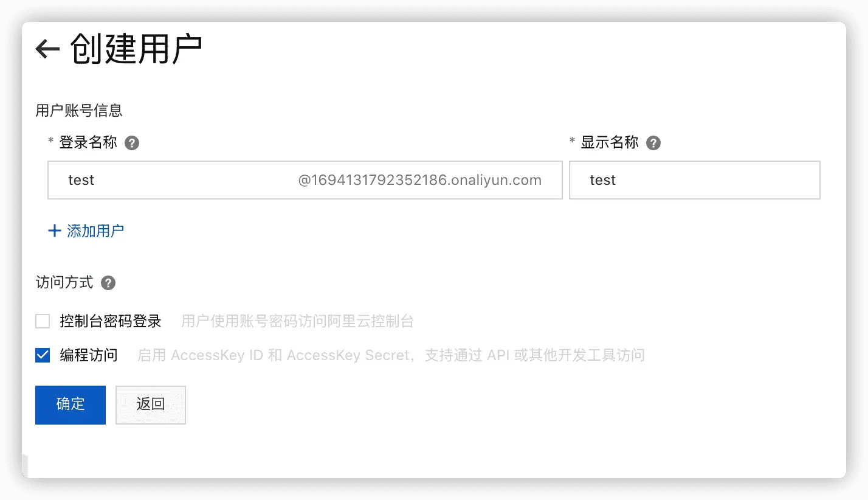Click the 创建用户 page heading
This screenshot has width=868, height=500.
coord(136,49)
